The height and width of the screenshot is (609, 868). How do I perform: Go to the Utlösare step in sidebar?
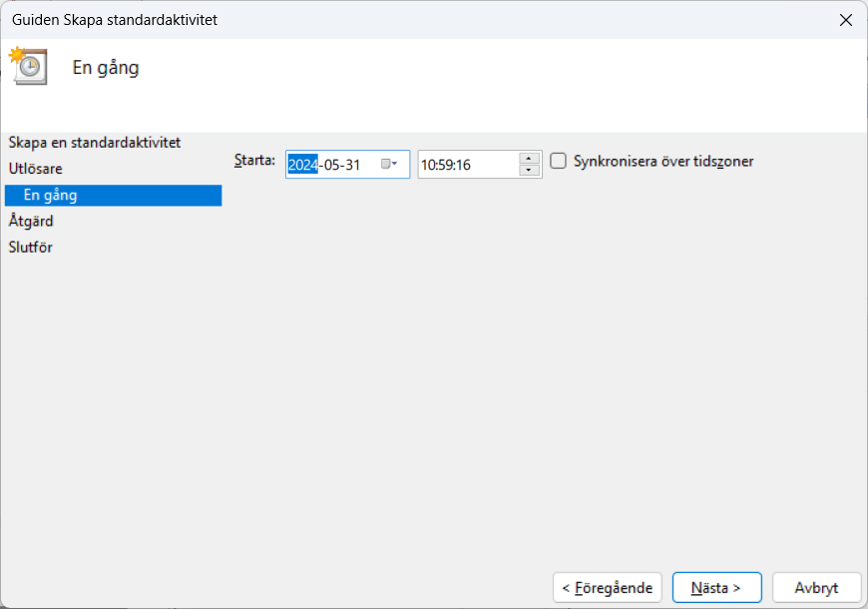click(36, 169)
